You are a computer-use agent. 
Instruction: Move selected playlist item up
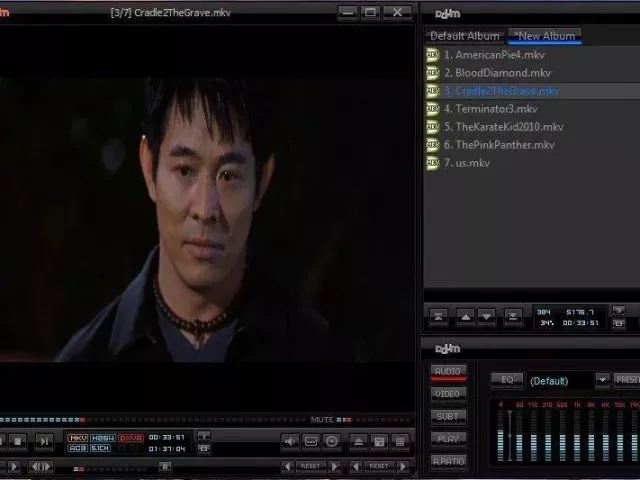pos(465,316)
